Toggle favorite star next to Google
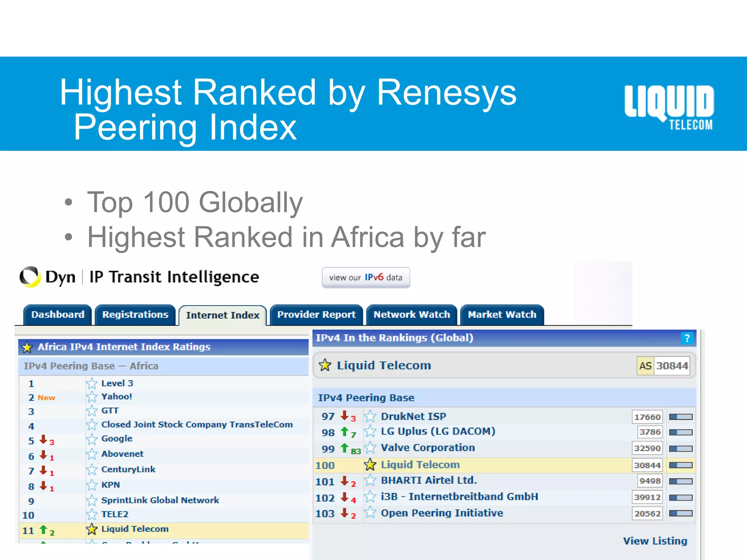 (x=92, y=439)
